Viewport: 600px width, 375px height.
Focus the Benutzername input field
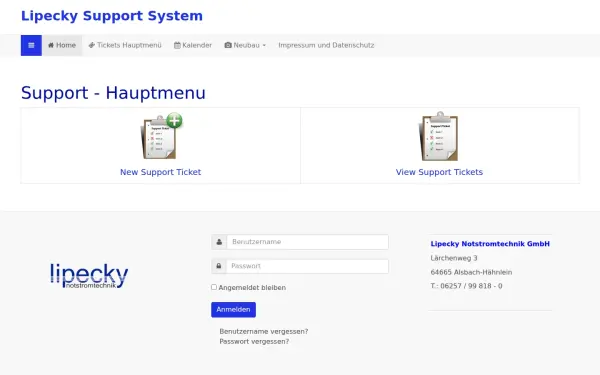(x=308, y=242)
